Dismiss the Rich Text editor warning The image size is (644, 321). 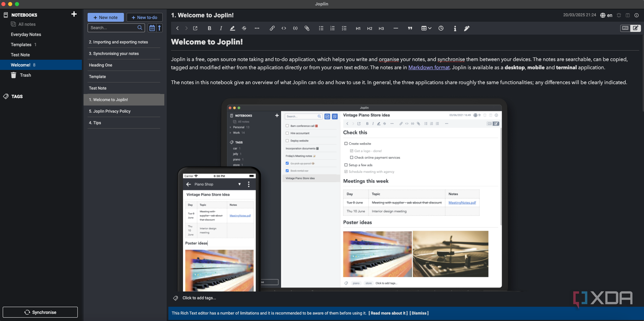[419, 313]
